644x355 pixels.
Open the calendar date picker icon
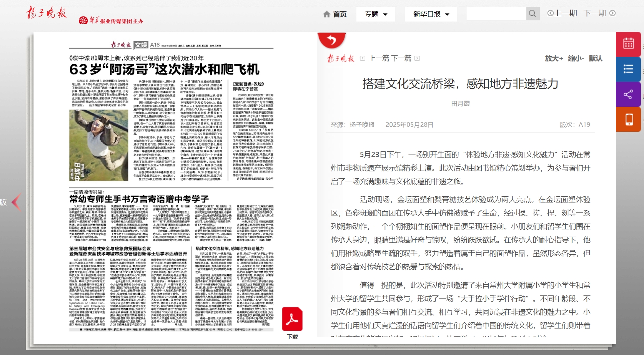pyautogui.click(x=628, y=44)
